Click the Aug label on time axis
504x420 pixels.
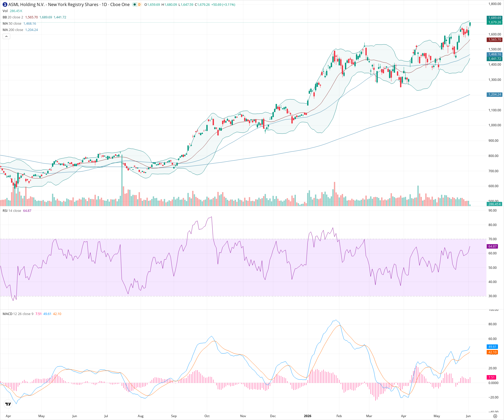141,416
